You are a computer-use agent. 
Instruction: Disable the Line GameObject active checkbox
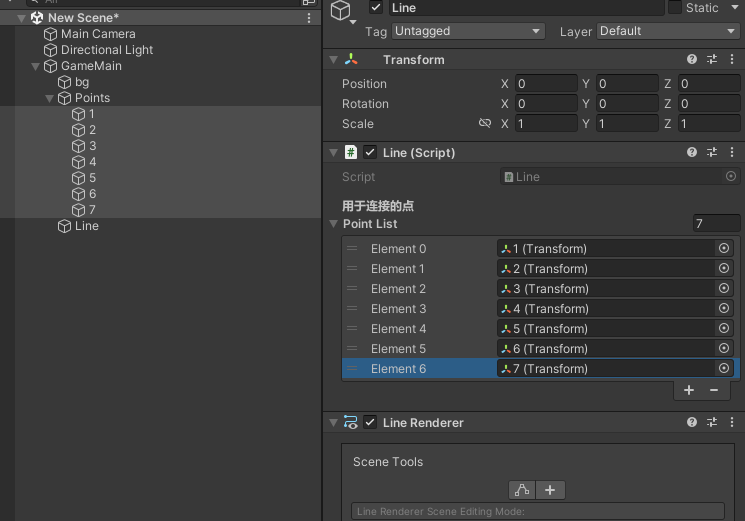(x=376, y=8)
